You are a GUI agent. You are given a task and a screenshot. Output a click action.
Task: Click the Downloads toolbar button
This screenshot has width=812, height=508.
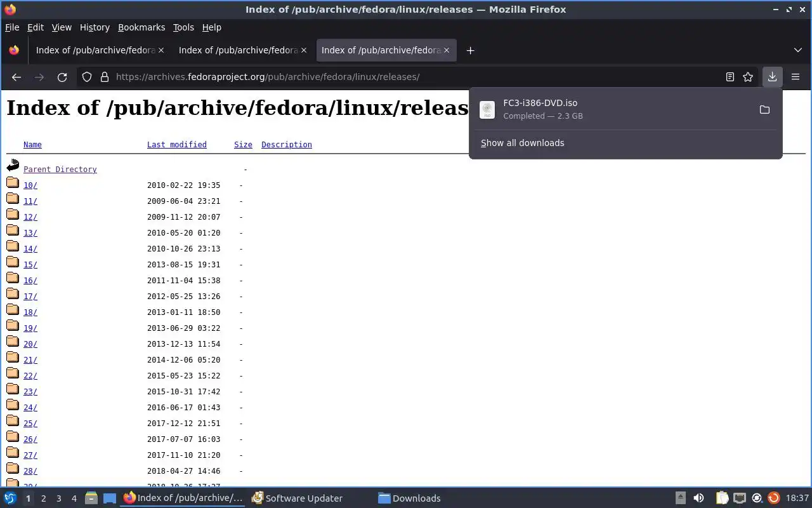click(772, 77)
